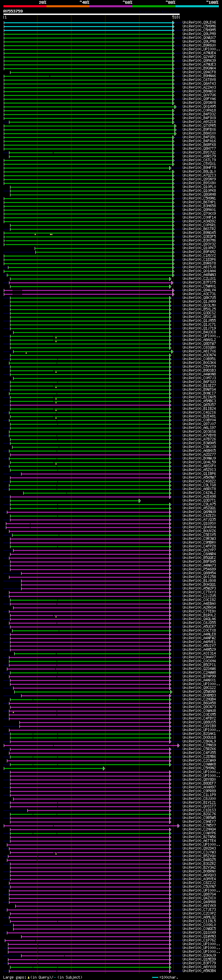
Task: Click the UniRef100_B7FST5 label
Action: pyautogui.click(x=199, y=283)
